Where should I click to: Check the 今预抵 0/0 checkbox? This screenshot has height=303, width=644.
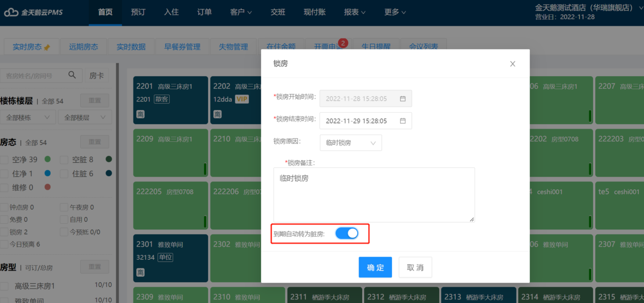tap(64, 232)
